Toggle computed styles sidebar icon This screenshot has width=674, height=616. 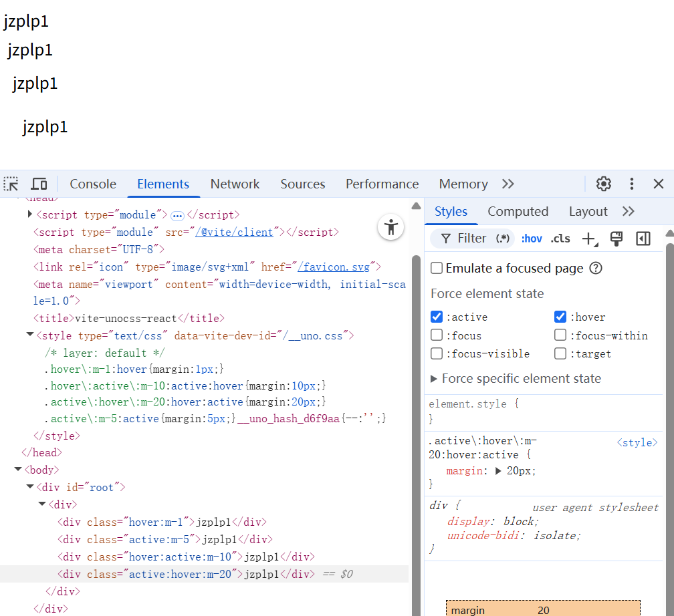643,239
